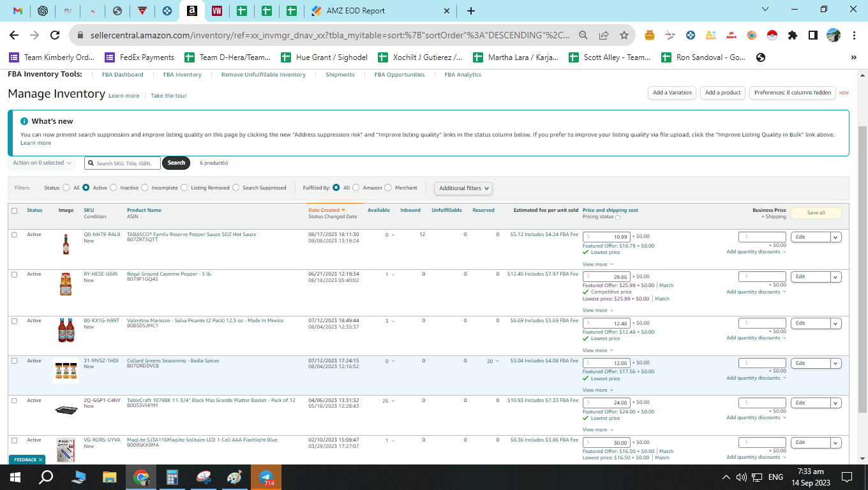Viewport: 868px width, 490px height.
Task: Open the FBA Opportunities tab
Action: 400,75
